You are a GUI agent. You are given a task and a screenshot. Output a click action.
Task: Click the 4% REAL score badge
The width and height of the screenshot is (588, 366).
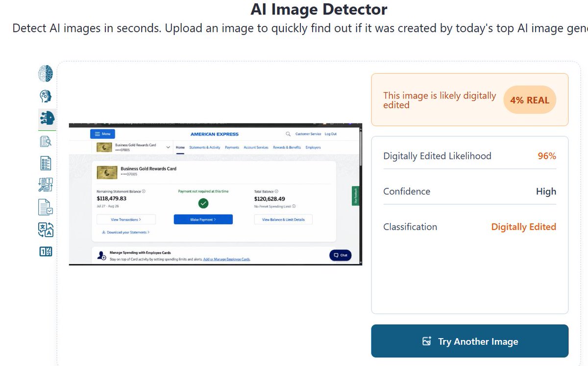(530, 100)
